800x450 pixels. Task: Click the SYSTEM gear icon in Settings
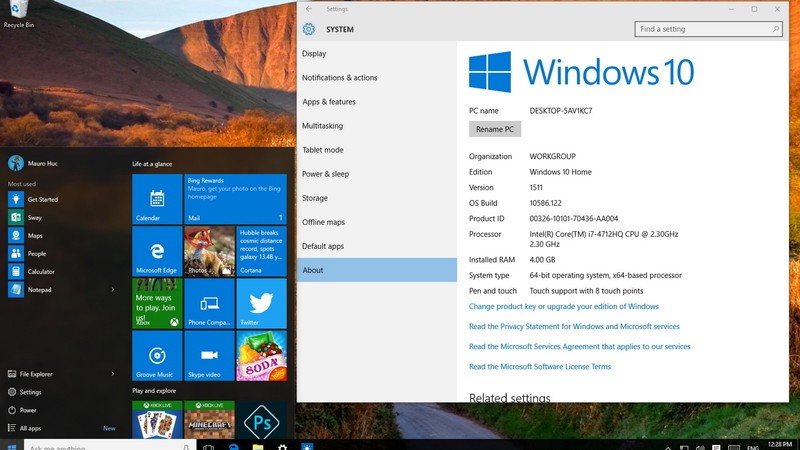(309, 29)
